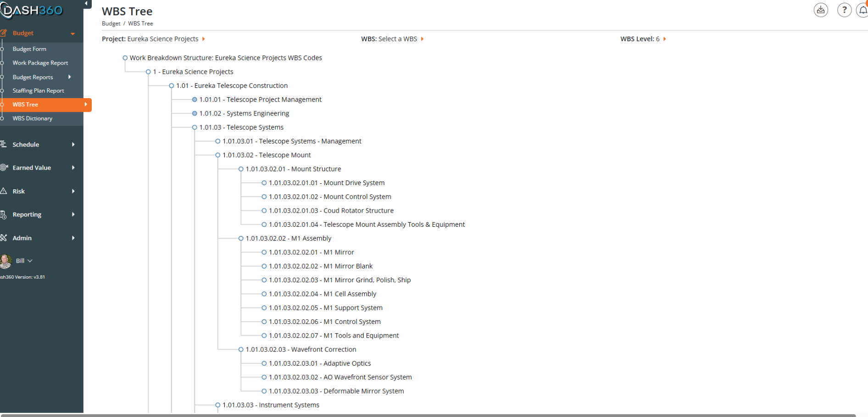Click the Admin tools icon
The image size is (868, 417).
[x=3, y=238]
